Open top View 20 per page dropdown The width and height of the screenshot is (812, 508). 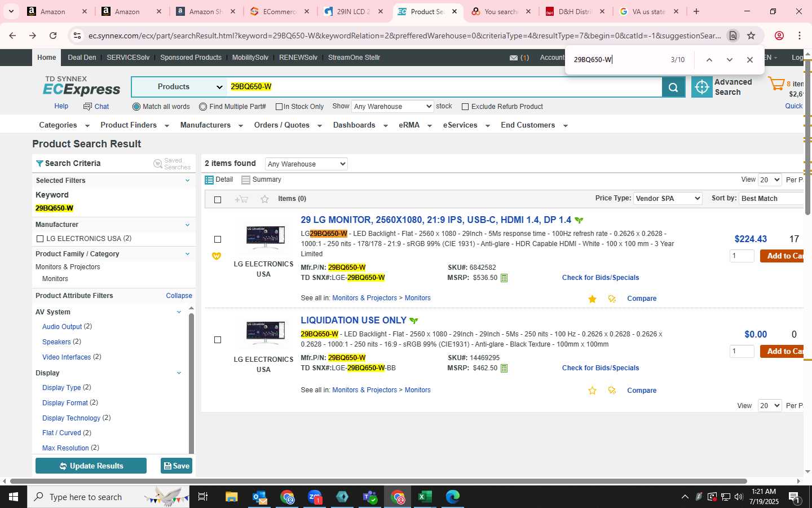coord(770,179)
